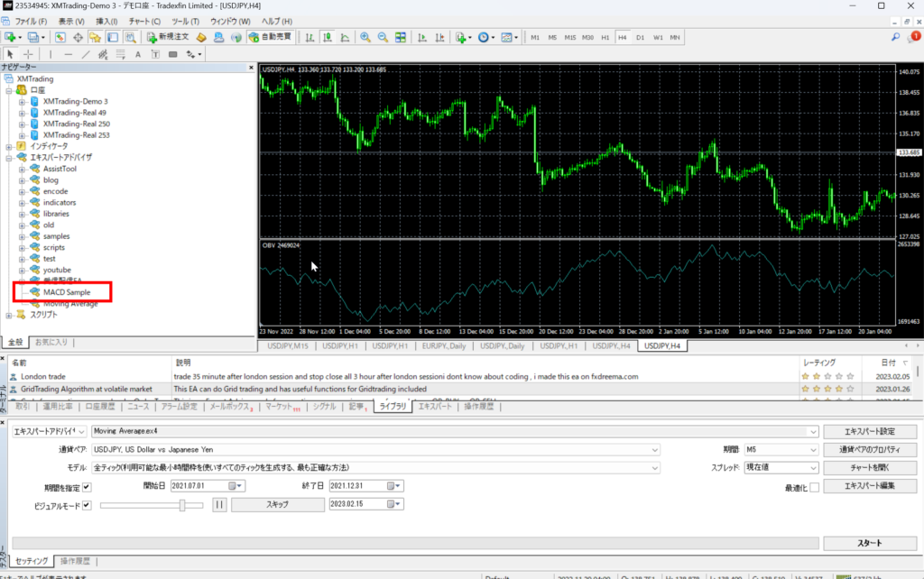Click the チャートを開く button
The width and height of the screenshot is (924, 579).
click(870, 468)
